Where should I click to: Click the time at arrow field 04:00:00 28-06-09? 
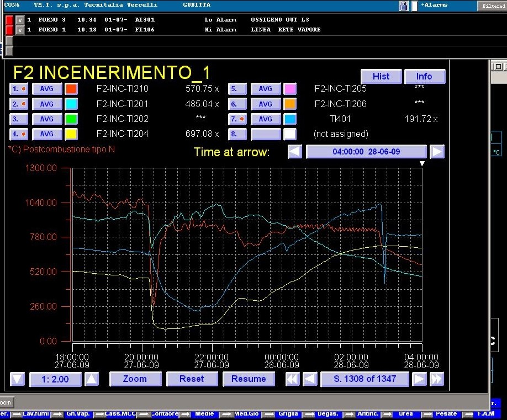click(366, 152)
